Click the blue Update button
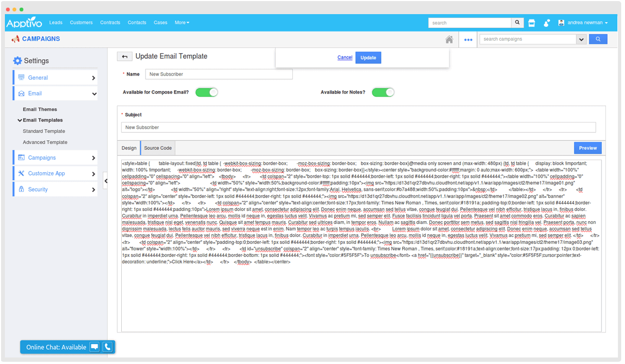Image resolution: width=625 pixels, height=364 pixels. coord(368,58)
